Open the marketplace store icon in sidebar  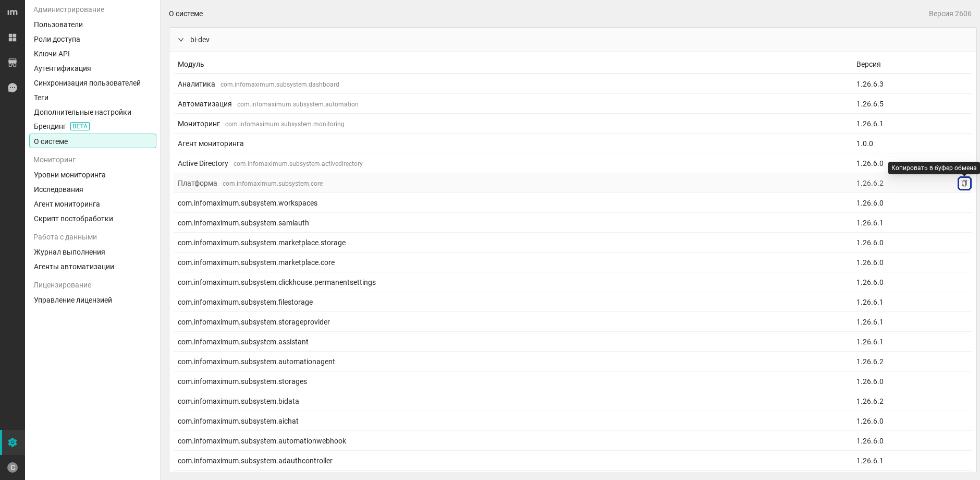tap(13, 63)
